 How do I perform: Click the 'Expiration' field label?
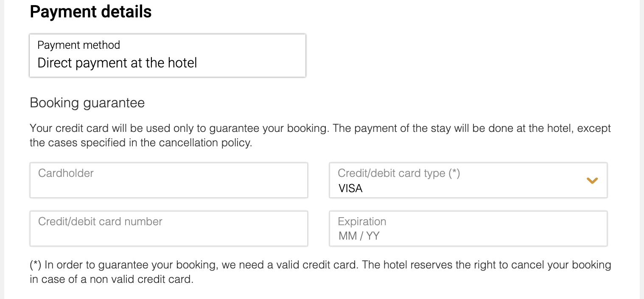[362, 221]
